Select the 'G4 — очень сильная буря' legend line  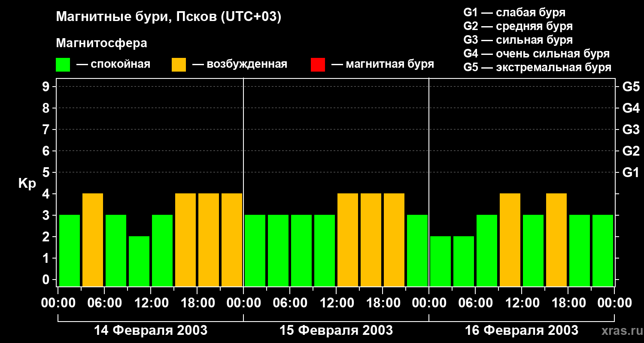[x=537, y=54]
